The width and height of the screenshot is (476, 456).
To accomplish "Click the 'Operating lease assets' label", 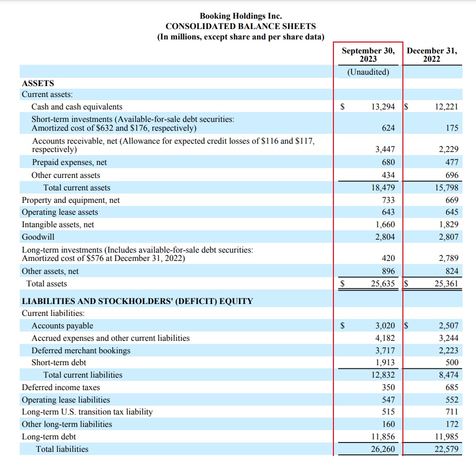I will click(x=60, y=212).
